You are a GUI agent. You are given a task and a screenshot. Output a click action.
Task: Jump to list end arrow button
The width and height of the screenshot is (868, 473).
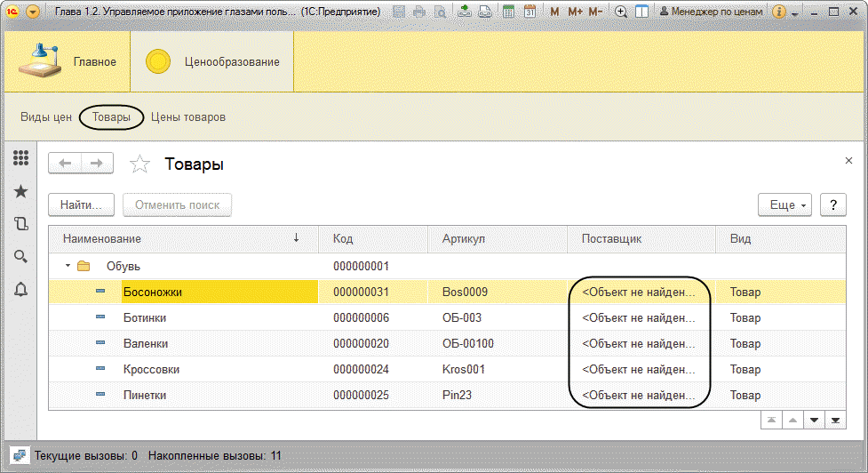(x=835, y=421)
